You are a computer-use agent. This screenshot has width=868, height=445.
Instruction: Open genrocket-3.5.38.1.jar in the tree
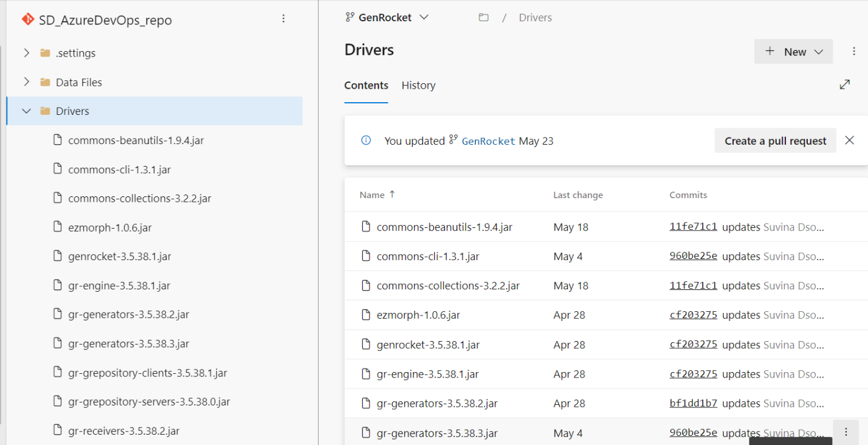click(x=120, y=257)
